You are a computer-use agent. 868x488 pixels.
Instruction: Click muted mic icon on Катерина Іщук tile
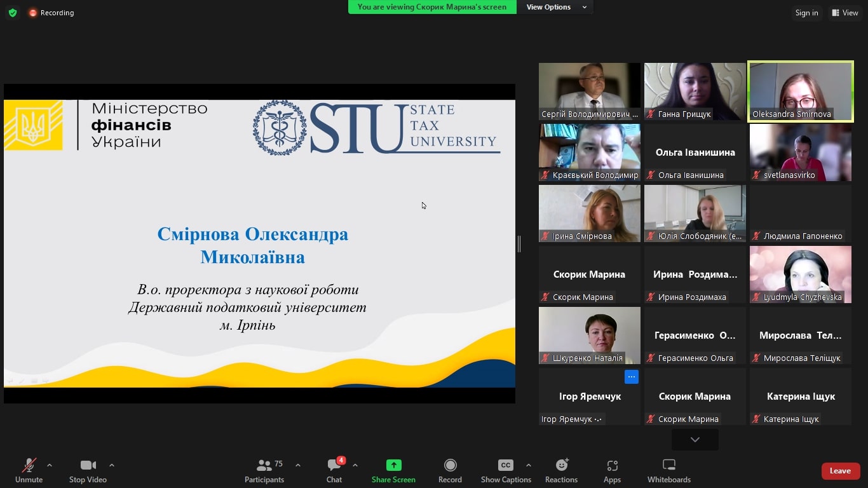[x=756, y=419]
